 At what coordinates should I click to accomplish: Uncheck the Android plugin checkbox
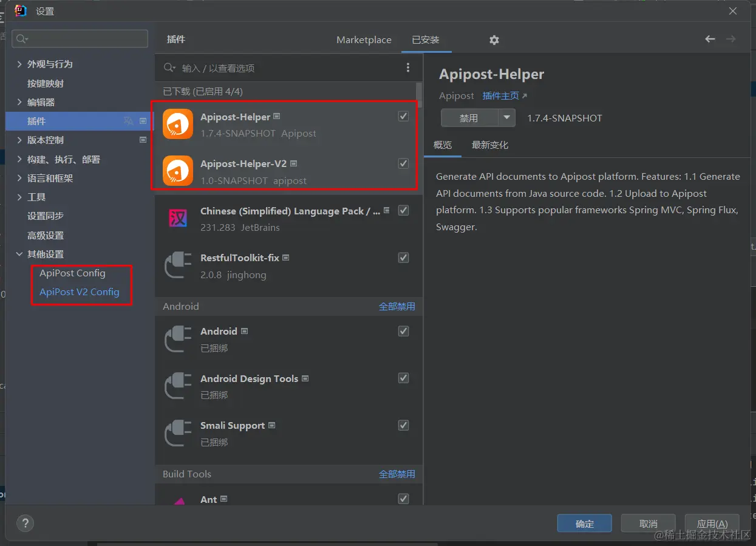coord(403,331)
